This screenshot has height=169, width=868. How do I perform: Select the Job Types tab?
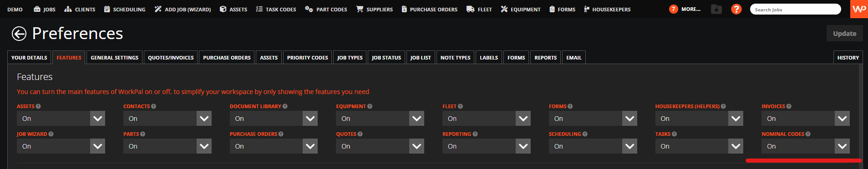[350, 58]
